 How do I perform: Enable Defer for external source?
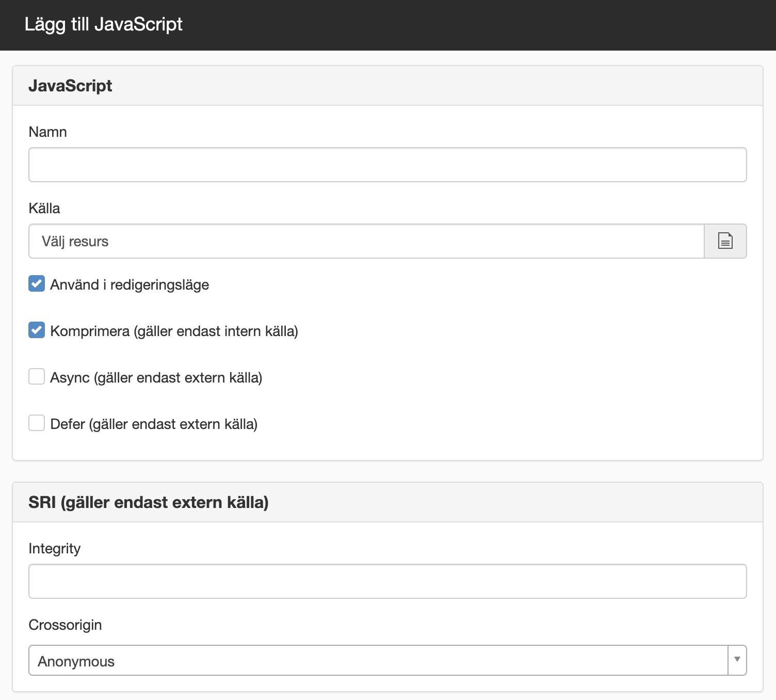click(x=37, y=423)
